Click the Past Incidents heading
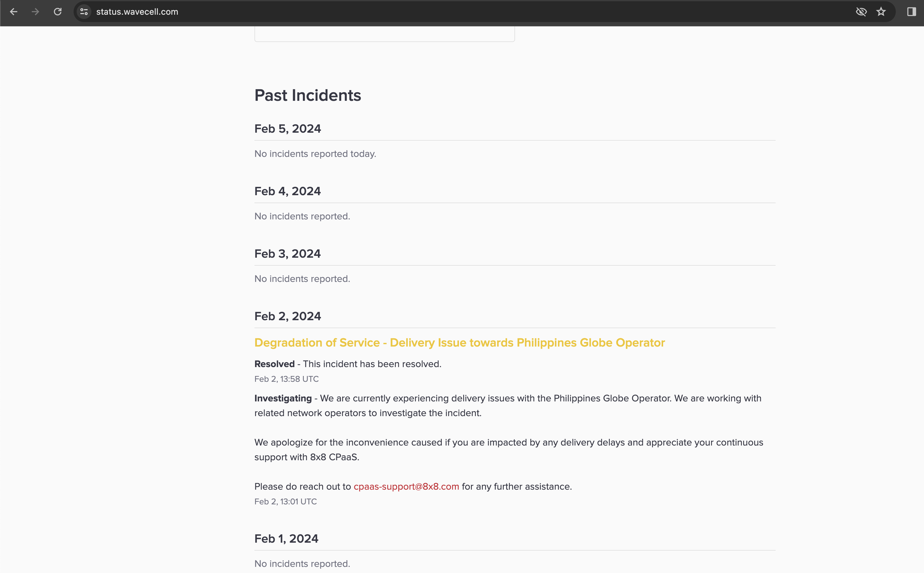This screenshot has height=573, width=924. [x=307, y=95]
